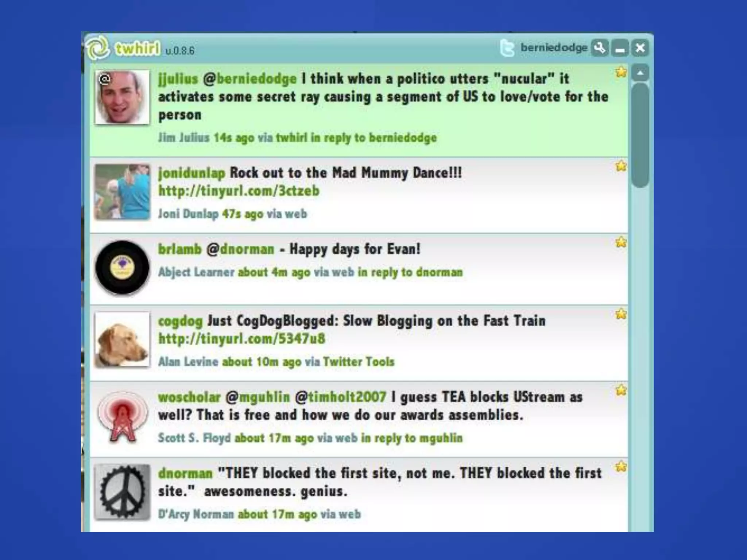Click the berniedodge account name in title bar

point(554,48)
